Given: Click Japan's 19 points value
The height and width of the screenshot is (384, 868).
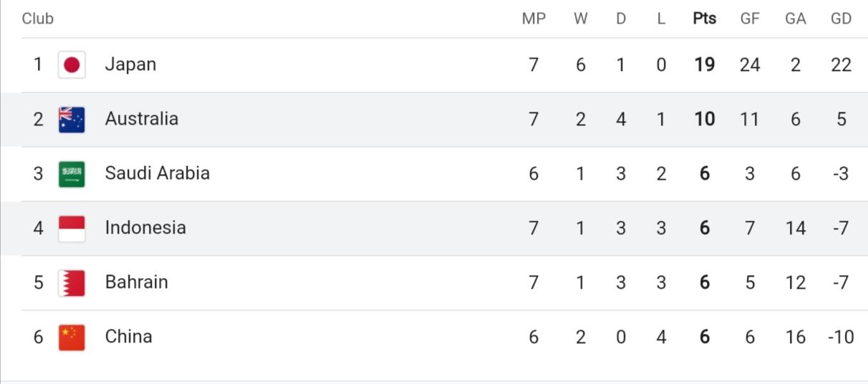Looking at the screenshot, I should (705, 65).
